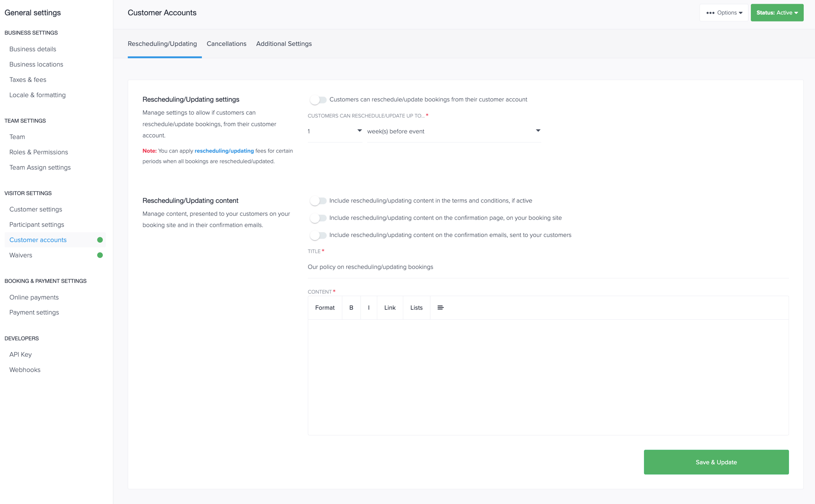Screen dimensions: 815x504
Task: Toggle rescheduling content on confirmation page
Action: [318, 218]
